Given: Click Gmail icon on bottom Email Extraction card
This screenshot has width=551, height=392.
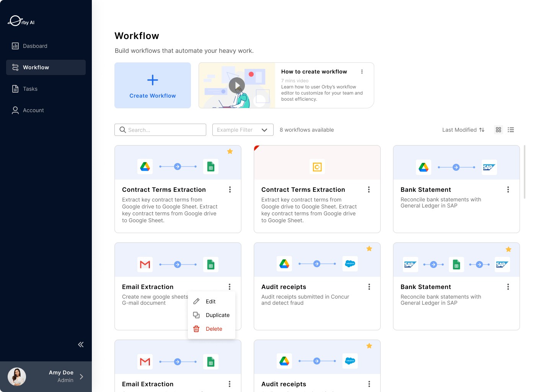Looking at the screenshot, I should pos(145,362).
